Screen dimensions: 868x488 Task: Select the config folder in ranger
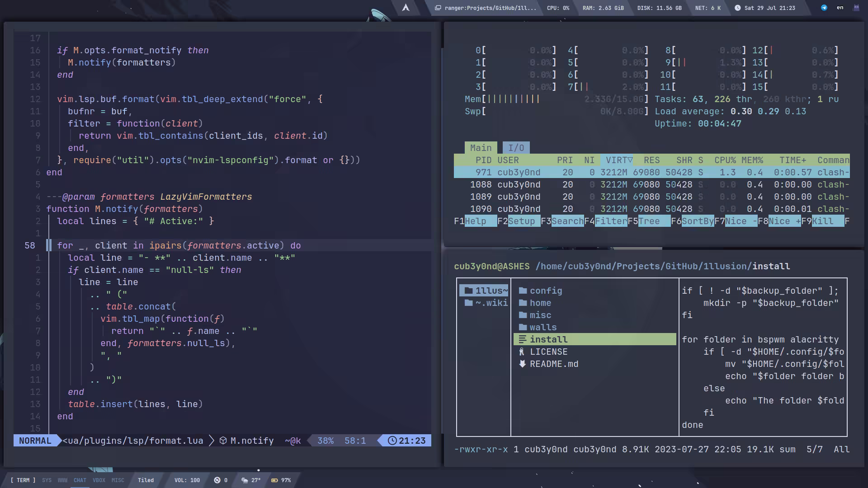point(546,291)
